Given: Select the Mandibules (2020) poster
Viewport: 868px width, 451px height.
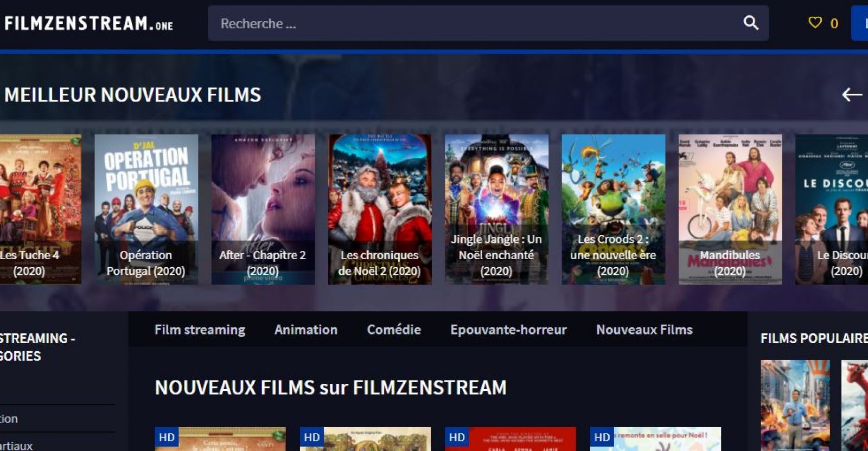Looking at the screenshot, I should [730, 209].
